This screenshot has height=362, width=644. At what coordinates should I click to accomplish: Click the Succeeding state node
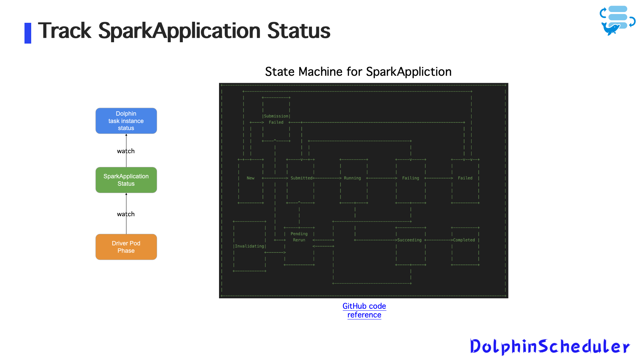pos(410,240)
